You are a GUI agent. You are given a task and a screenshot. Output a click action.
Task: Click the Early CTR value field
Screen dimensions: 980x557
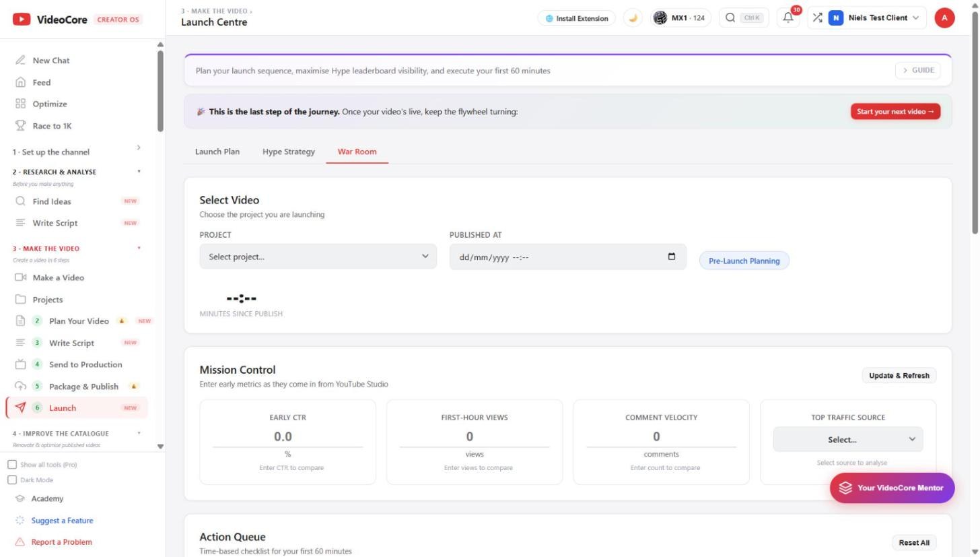288,437
